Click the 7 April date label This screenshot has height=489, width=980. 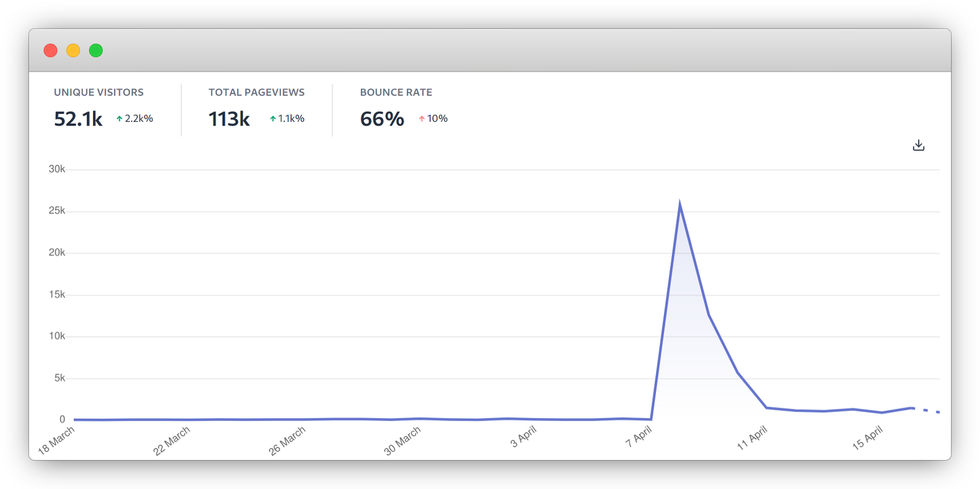[638, 436]
